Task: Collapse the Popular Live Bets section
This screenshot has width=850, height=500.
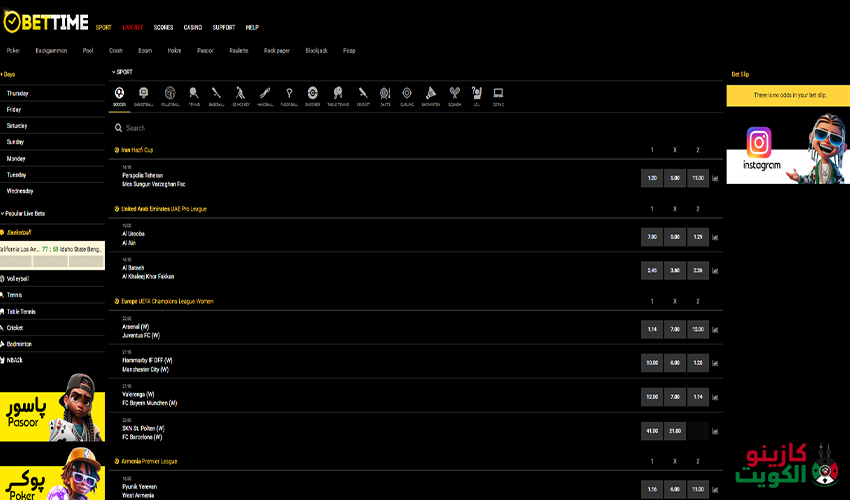Action: point(25,213)
